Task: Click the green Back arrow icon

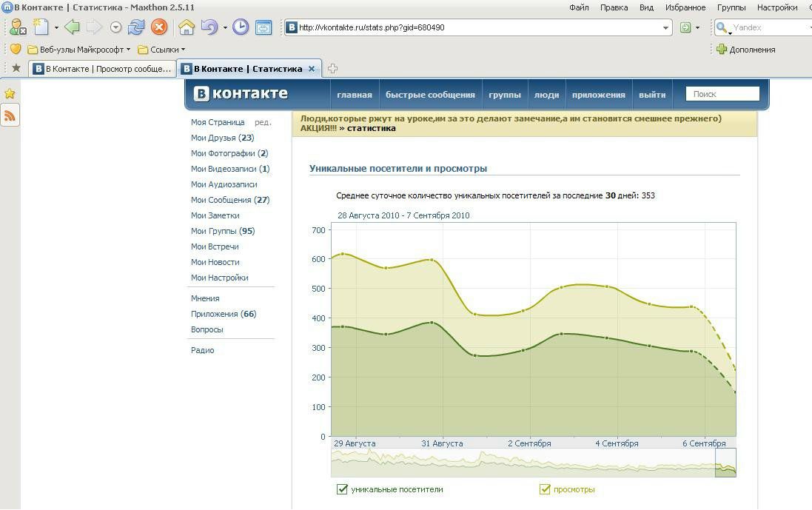Action: [x=72, y=27]
